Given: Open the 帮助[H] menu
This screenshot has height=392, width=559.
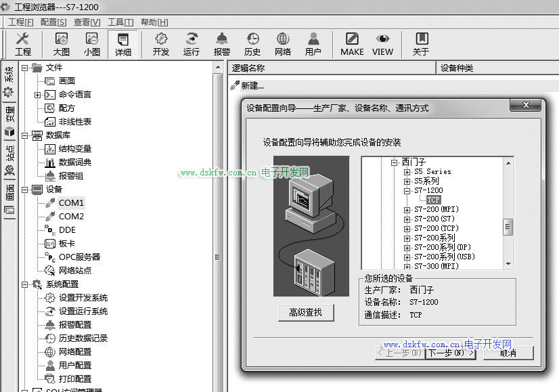Looking at the screenshot, I should 154,22.
